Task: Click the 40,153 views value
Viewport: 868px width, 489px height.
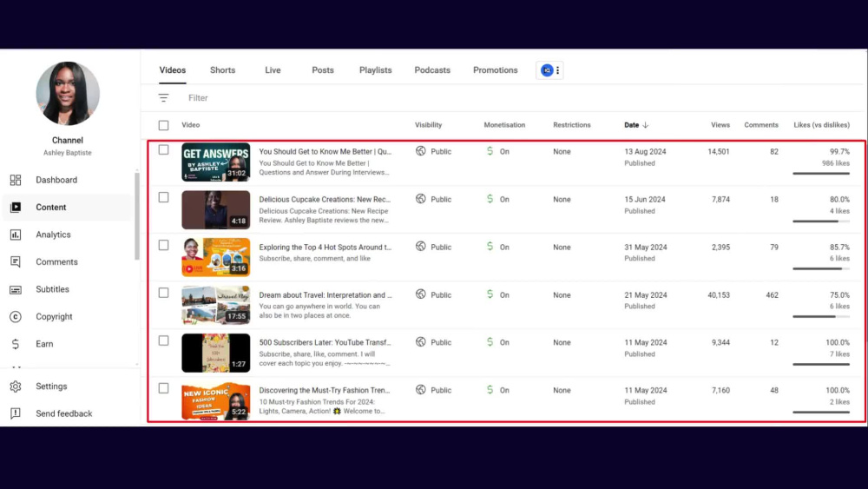Action: [x=719, y=295]
